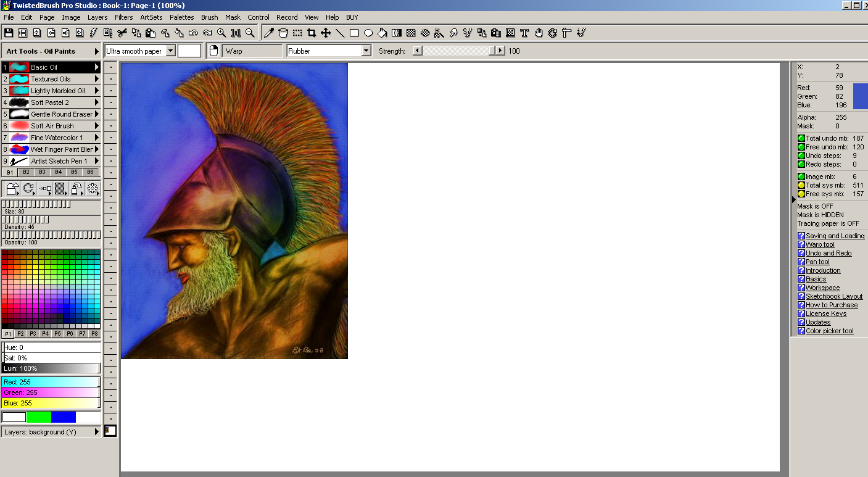
Task: Open the How to Purchase help link
Action: point(832,305)
